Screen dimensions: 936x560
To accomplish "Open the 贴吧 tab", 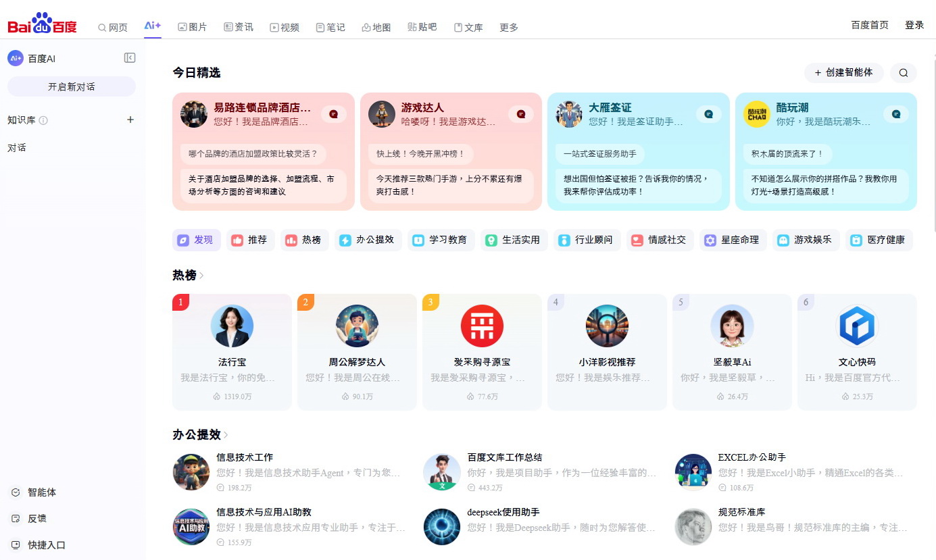I will pyautogui.click(x=422, y=27).
